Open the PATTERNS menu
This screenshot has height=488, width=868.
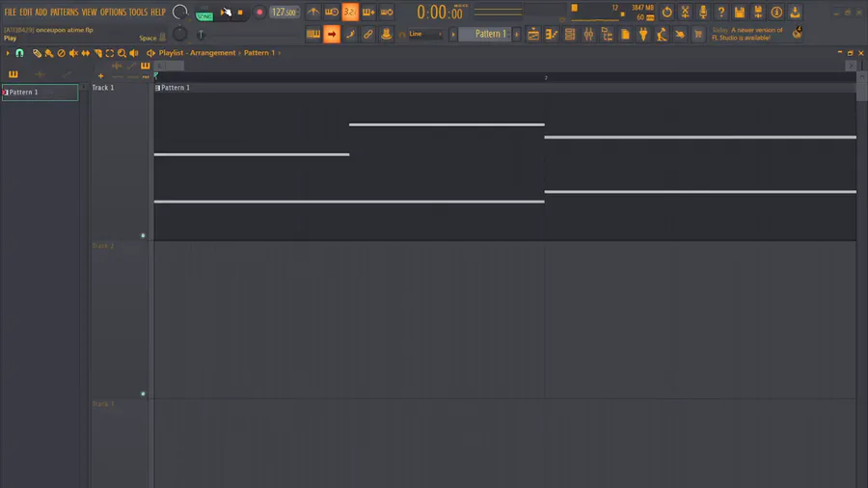pyautogui.click(x=65, y=13)
